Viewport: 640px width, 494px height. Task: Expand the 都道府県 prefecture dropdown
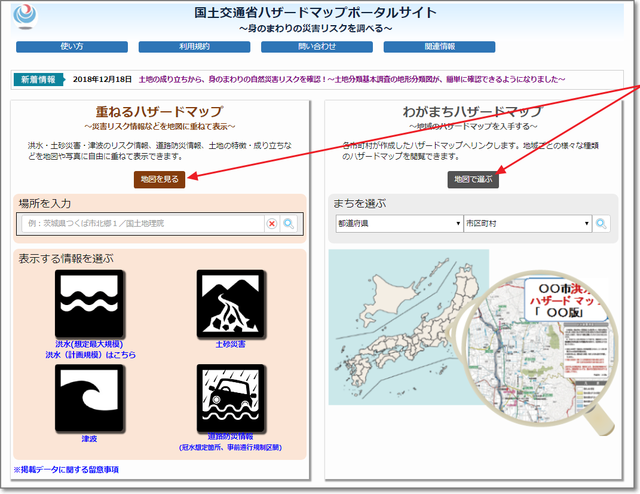click(399, 223)
